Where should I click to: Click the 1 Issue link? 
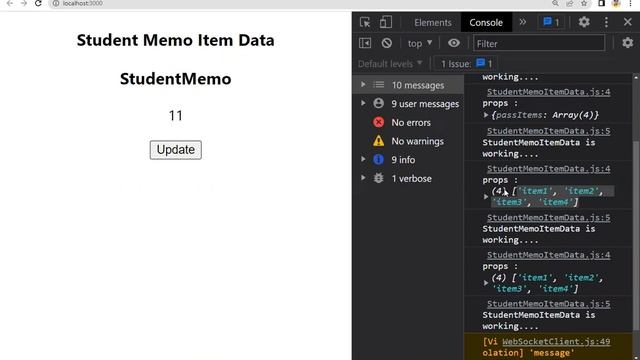[x=466, y=64]
